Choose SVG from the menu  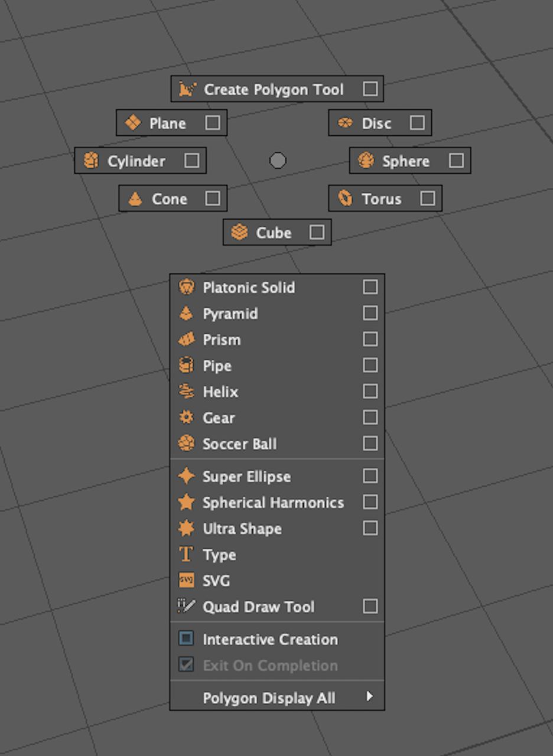pos(277,580)
